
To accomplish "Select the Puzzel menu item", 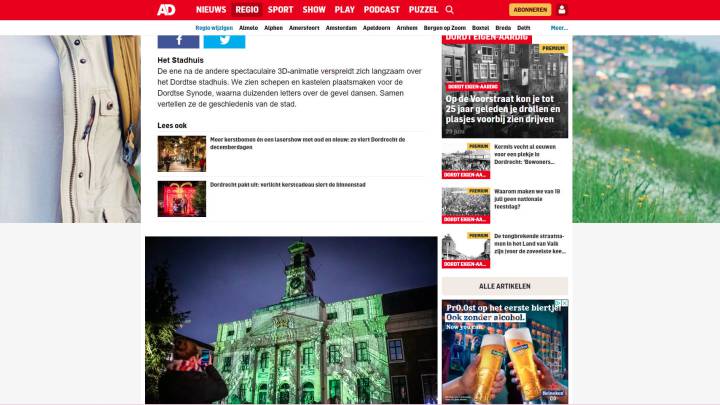I will coord(423,9).
